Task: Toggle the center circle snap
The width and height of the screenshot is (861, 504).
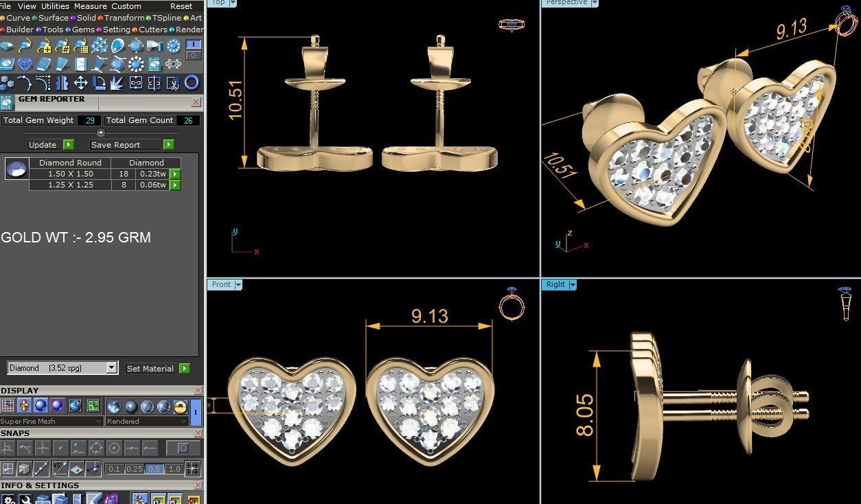Action: pos(114,448)
